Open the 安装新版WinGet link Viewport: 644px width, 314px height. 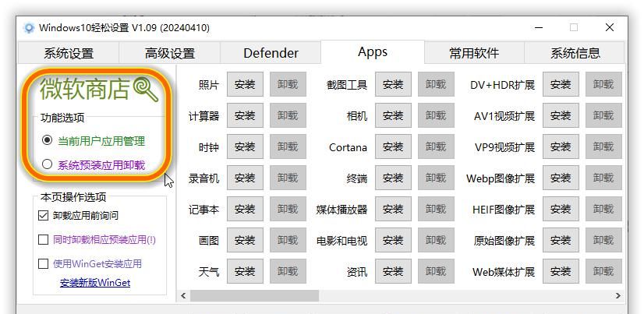(x=95, y=283)
